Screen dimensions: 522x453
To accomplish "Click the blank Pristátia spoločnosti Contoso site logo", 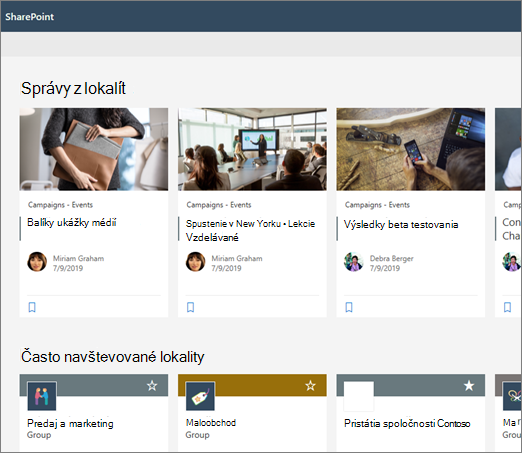I will (359, 396).
